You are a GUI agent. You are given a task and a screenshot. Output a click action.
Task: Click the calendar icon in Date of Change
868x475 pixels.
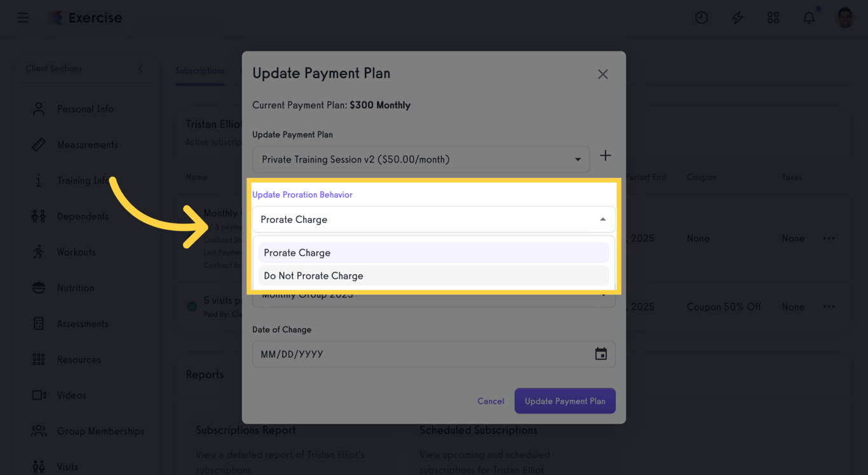[600, 354]
